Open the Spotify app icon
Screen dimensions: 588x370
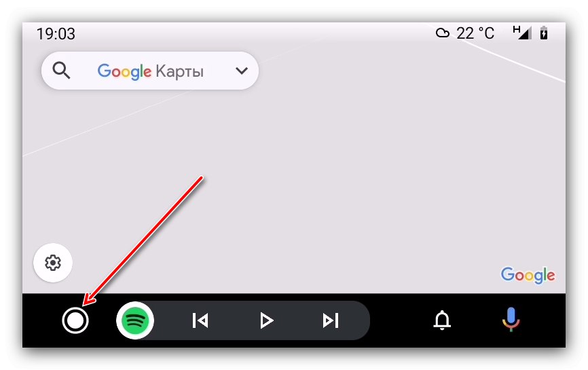point(135,320)
